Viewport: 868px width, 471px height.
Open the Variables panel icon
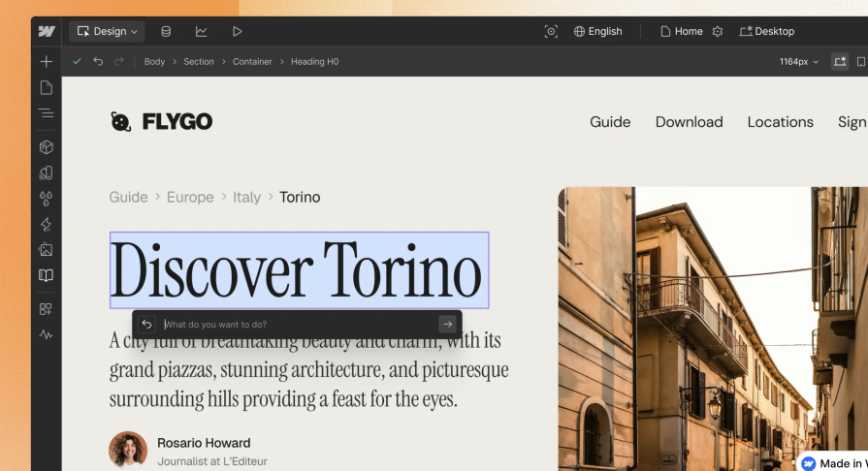coord(47,173)
